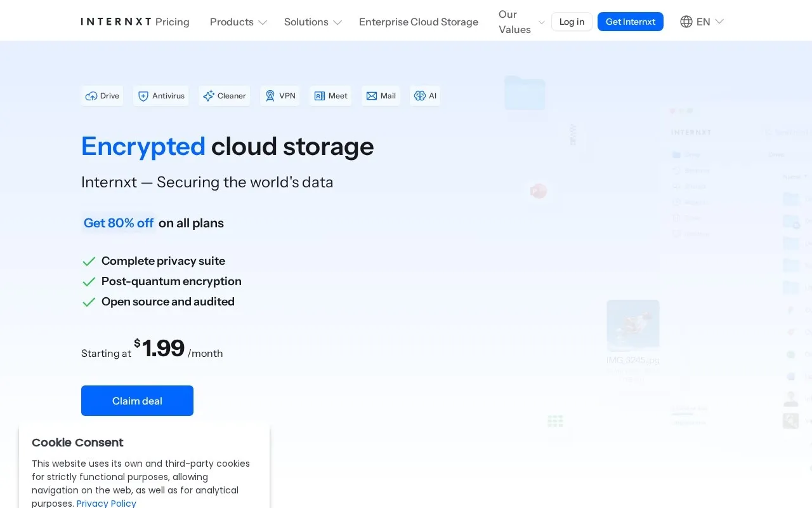The image size is (812, 508).
Task: Click the Get Internxt button
Action: 631,22
